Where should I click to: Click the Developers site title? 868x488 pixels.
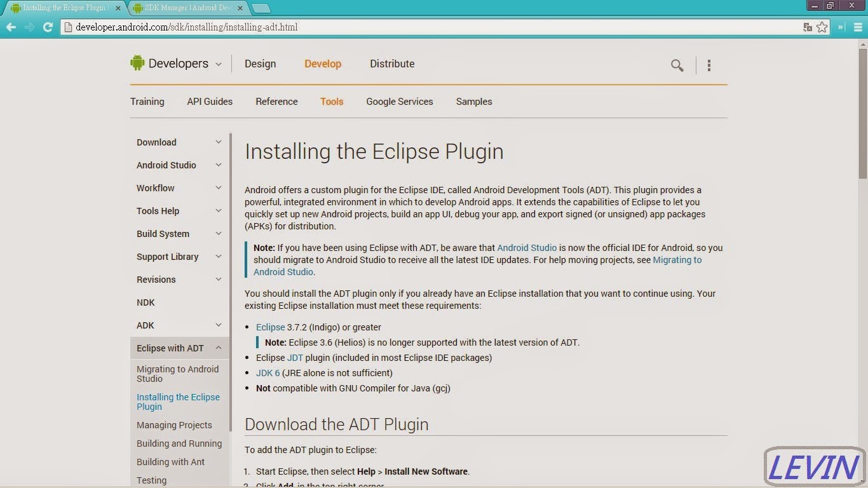point(179,64)
